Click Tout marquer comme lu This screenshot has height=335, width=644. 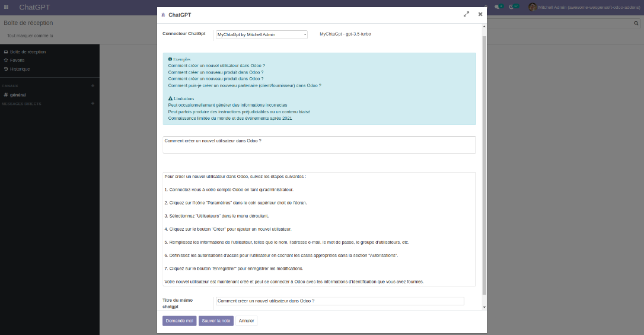tap(30, 36)
